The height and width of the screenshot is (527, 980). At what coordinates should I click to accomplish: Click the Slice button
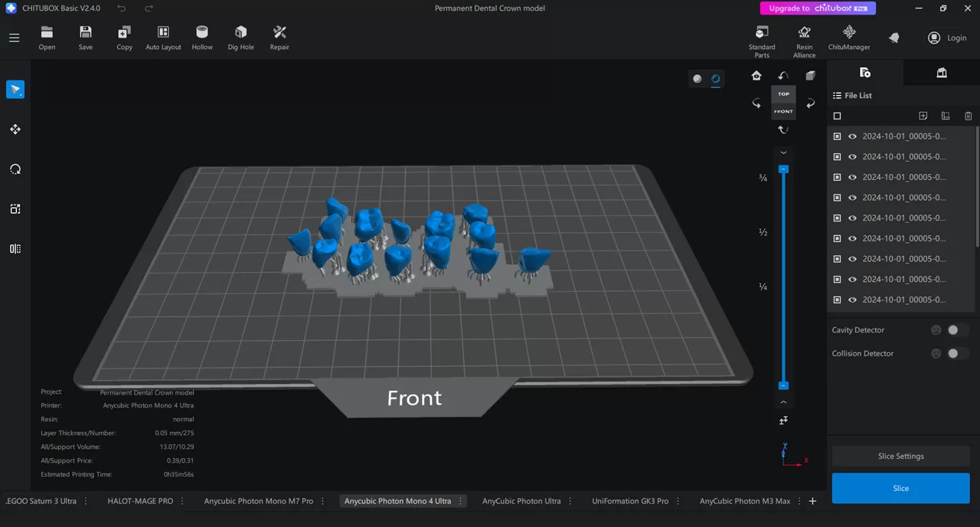click(900, 488)
